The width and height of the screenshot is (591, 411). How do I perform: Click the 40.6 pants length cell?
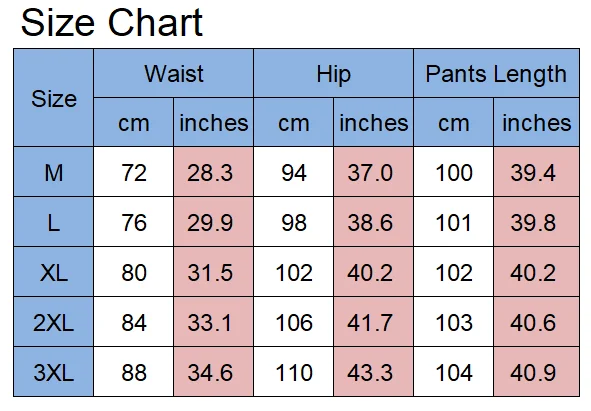click(536, 322)
